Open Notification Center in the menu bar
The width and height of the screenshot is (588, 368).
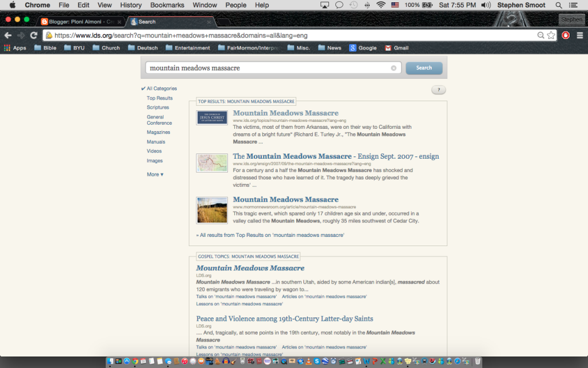click(574, 5)
